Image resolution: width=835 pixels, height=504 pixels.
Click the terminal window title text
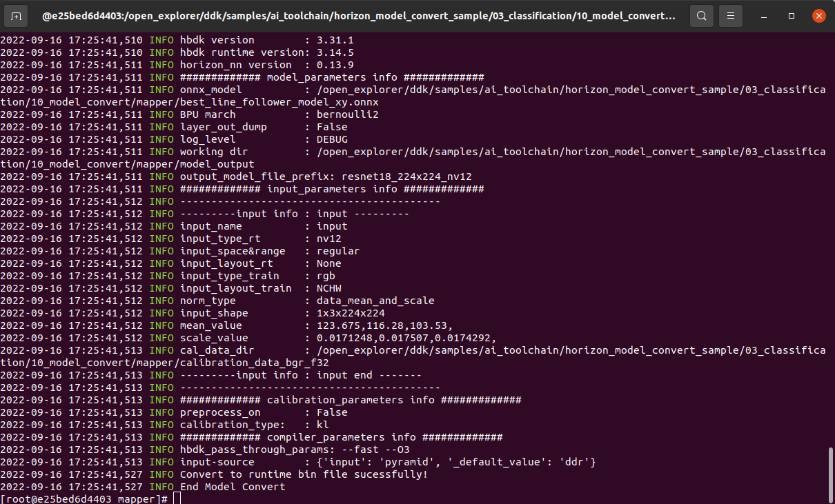[359, 15]
